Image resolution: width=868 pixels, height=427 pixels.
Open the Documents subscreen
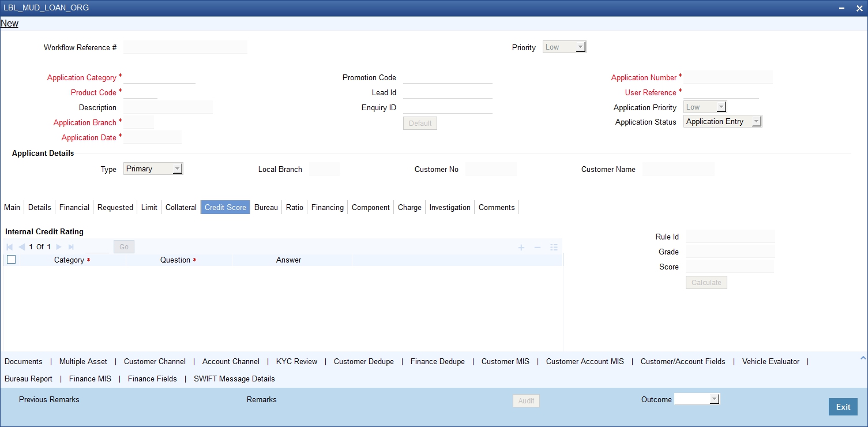point(24,361)
